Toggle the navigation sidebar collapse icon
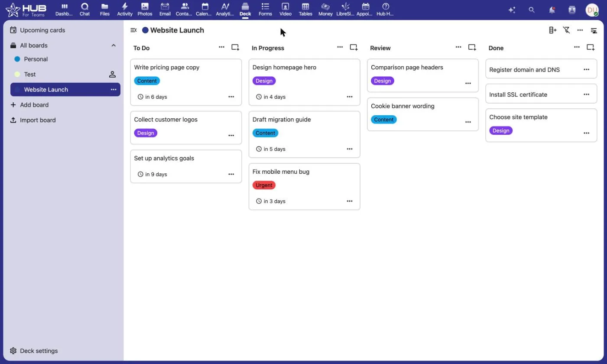Screen dimensions: 607x364 (x=133, y=30)
